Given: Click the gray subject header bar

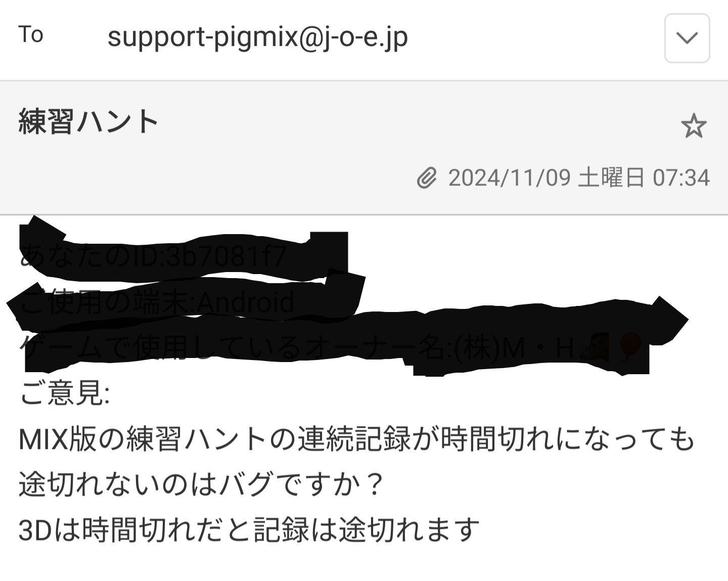Looking at the screenshot, I should (364, 148).
